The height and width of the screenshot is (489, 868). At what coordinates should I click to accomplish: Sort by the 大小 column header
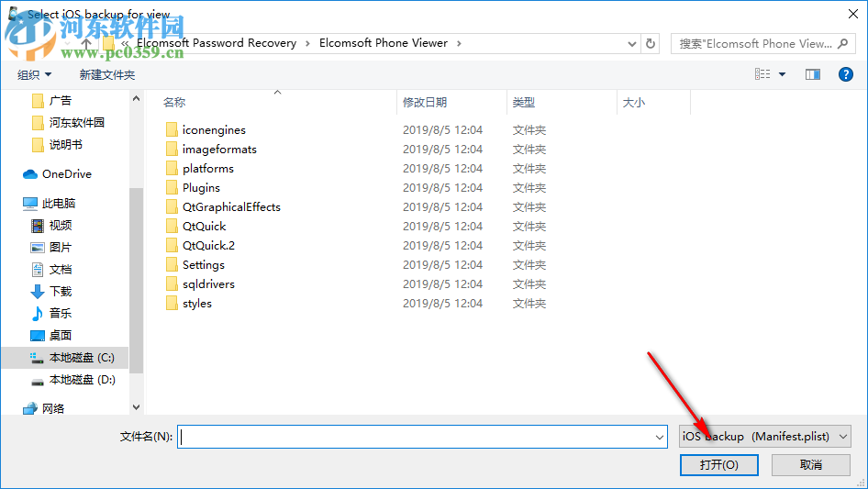[x=634, y=103]
